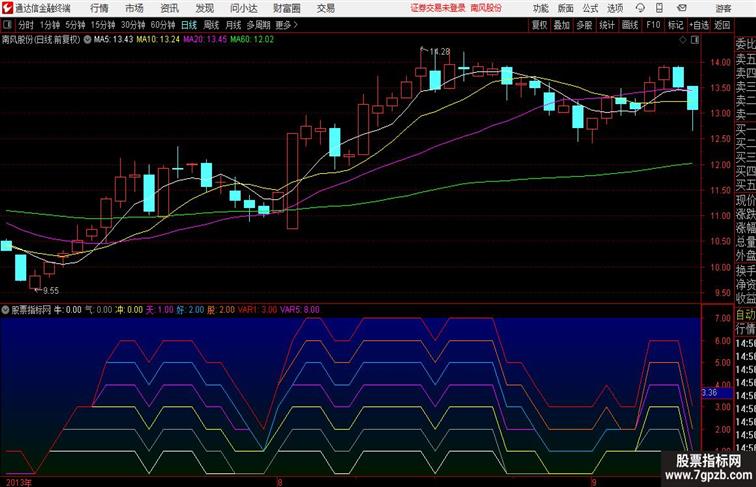Switch to the 周线 weekly tab
Viewport: 756px width, 487px height.
(x=211, y=25)
